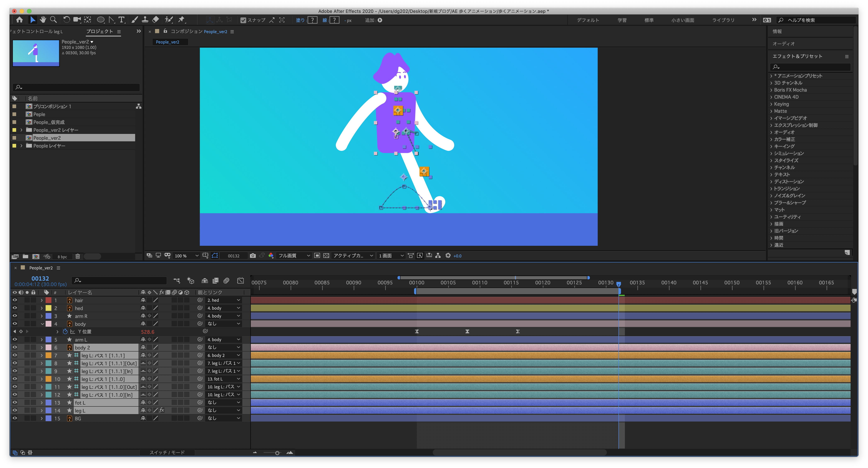This screenshot has width=868, height=468.
Task: Hide the BG layer visibility
Action: 15,418
